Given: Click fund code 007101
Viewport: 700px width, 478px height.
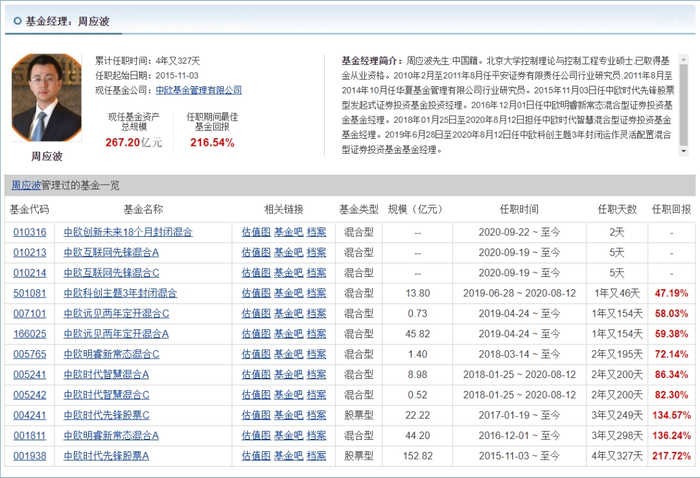Looking at the screenshot, I should pyautogui.click(x=29, y=313).
